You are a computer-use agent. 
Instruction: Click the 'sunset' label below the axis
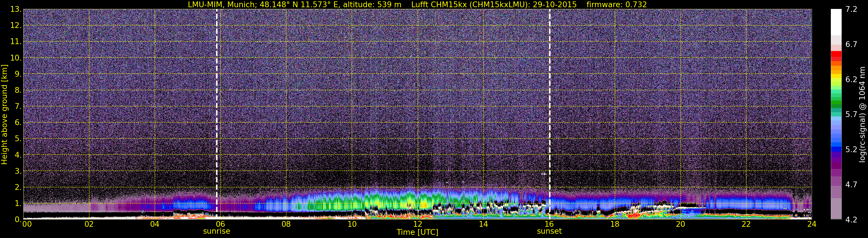tap(549, 231)
